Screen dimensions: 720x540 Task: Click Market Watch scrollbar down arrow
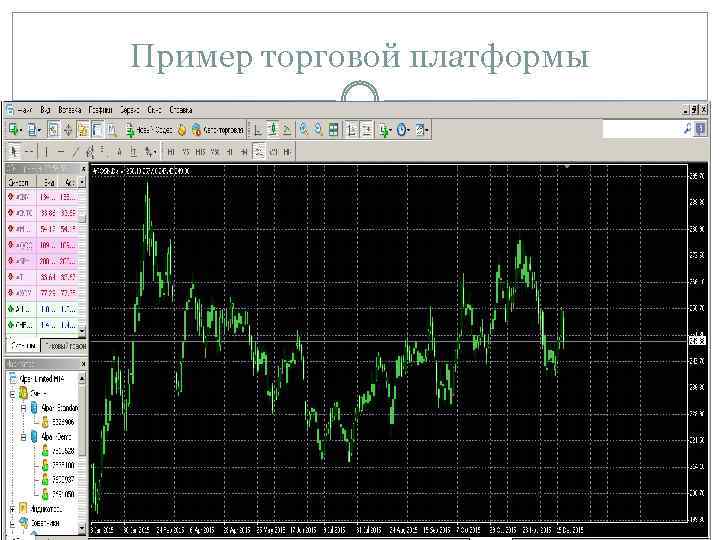point(82,330)
